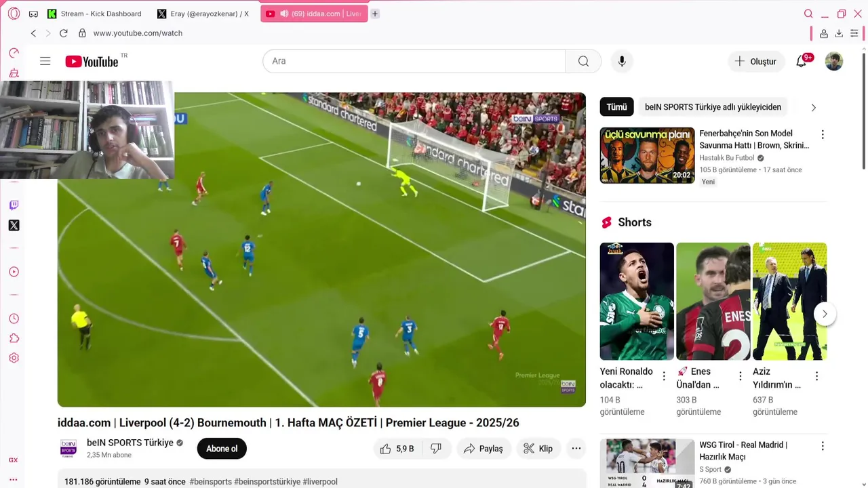
Task: Click #beinsports hashtag
Action: (210, 482)
